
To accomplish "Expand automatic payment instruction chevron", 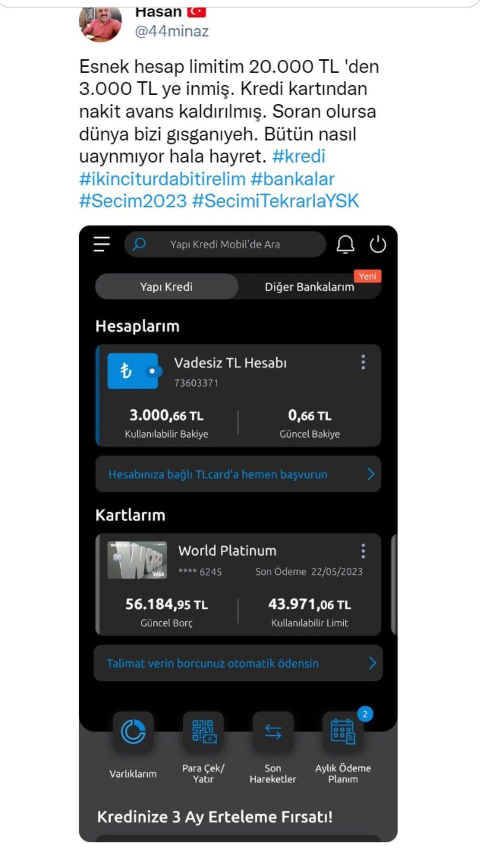I will pos(372,663).
